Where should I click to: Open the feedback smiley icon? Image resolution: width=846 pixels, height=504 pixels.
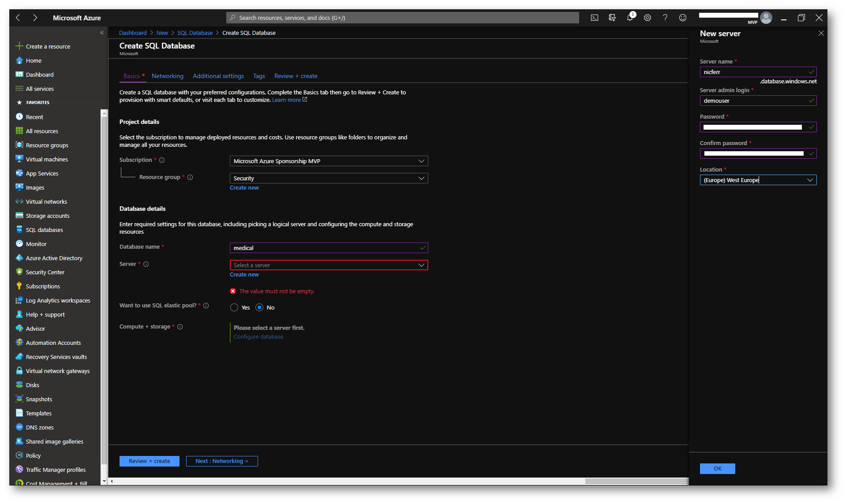pyautogui.click(x=682, y=18)
